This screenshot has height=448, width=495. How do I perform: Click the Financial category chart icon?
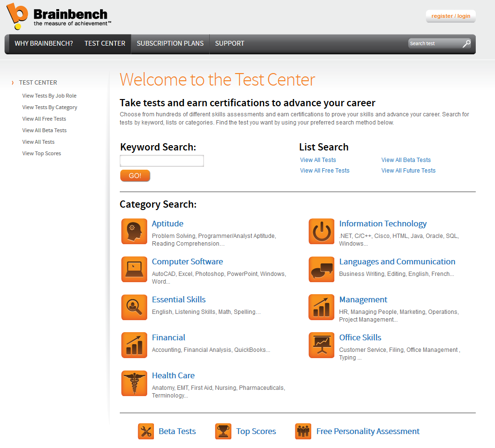(134, 345)
